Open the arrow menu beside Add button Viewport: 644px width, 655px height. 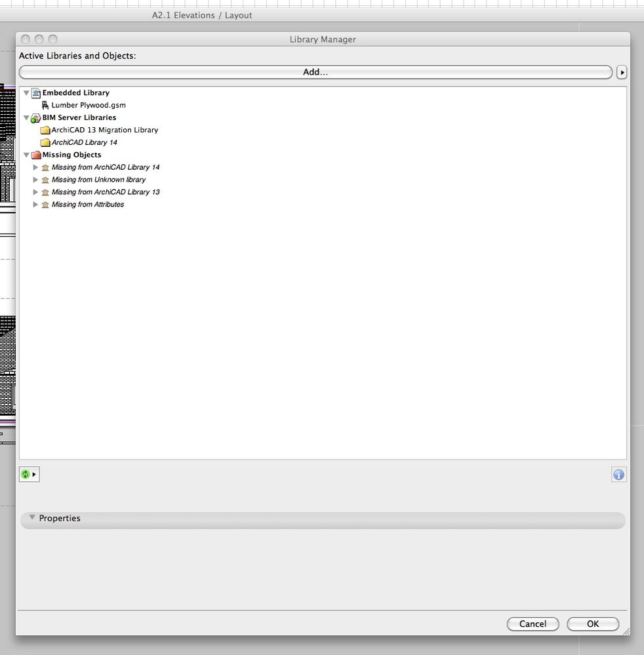click(622, 72)
